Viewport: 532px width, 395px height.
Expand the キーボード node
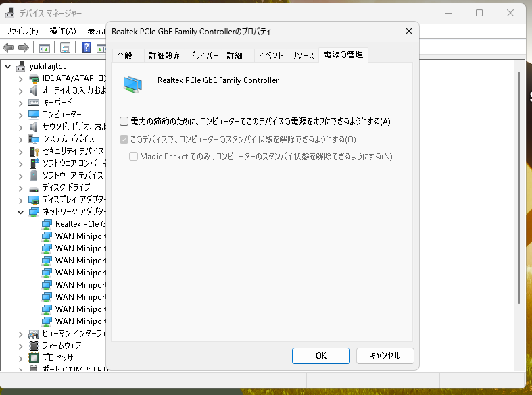point(21,103)
